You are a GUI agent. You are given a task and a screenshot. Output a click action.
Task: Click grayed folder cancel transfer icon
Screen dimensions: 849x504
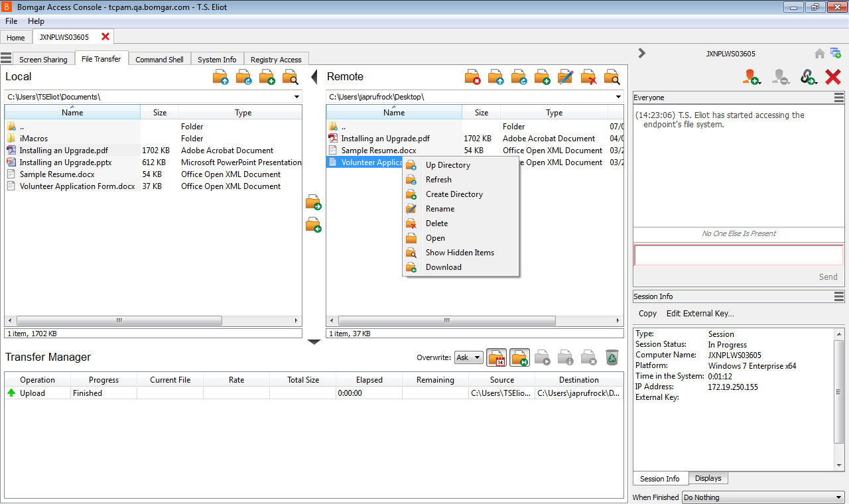point(589,358)
